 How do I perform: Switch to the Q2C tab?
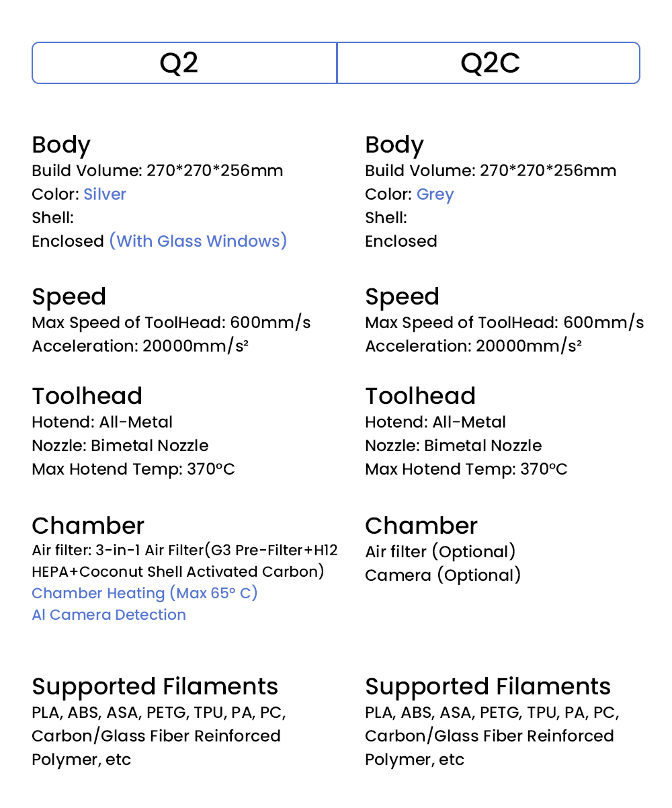click(489, 63)
